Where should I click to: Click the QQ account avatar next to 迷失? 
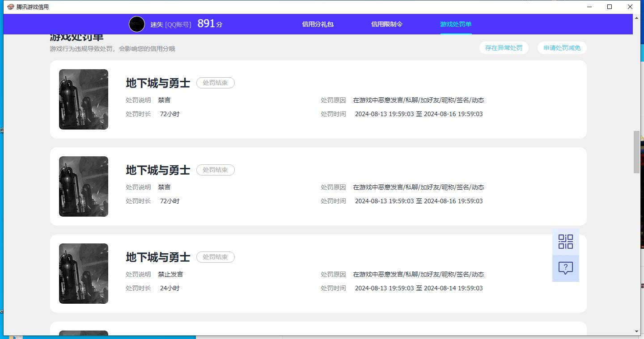[137, 24]
